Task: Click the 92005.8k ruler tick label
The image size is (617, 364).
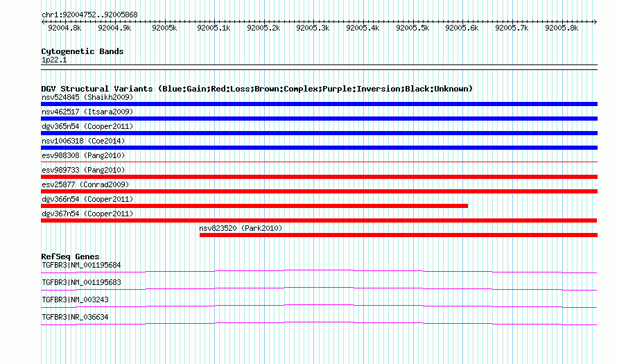Action: 562,28
